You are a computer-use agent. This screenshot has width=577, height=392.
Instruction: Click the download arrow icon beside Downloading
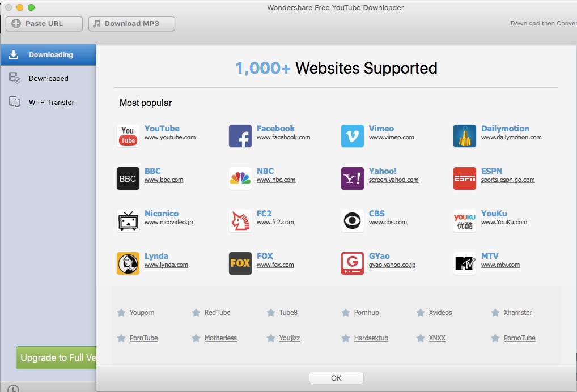14,55
